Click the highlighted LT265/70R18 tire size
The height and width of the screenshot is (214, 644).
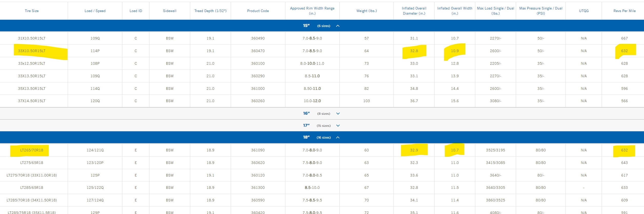click(32, 150)
